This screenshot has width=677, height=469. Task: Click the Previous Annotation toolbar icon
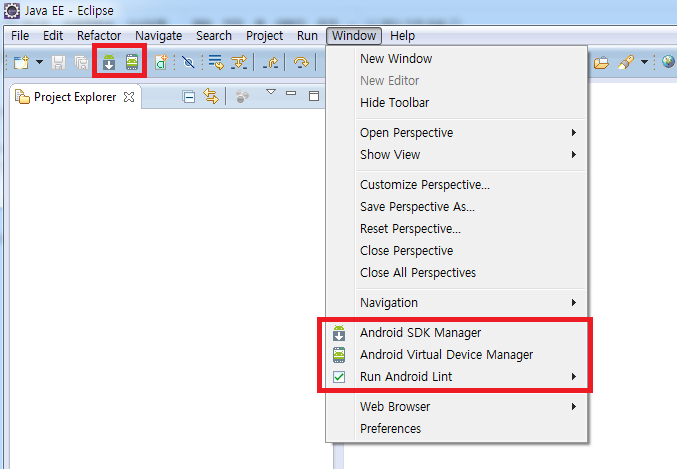click(x=239, y=62)
